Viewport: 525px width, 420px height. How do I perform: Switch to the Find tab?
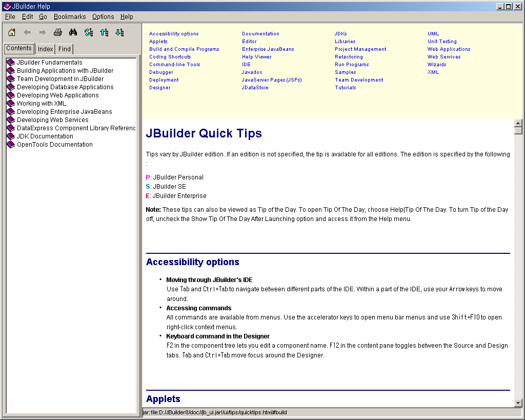pyautogui.click(x=65, y=49)
